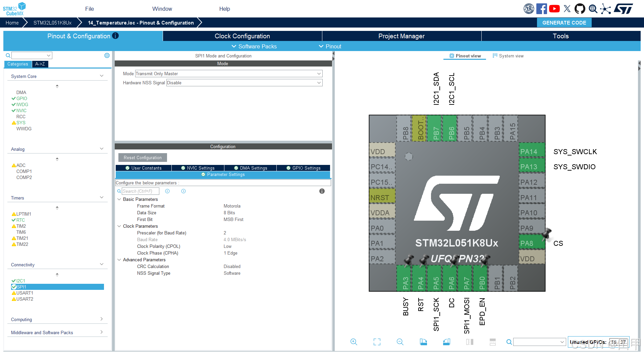Click the Pinout & Configuration info icon

(x=115, y=36)
